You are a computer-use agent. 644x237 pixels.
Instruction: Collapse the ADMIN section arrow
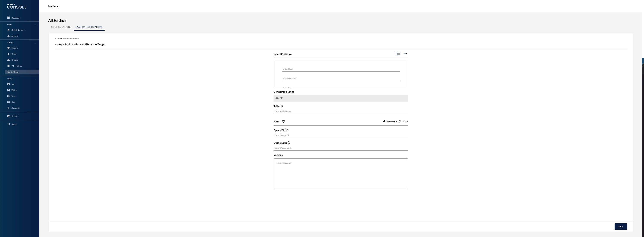(35, 43)
